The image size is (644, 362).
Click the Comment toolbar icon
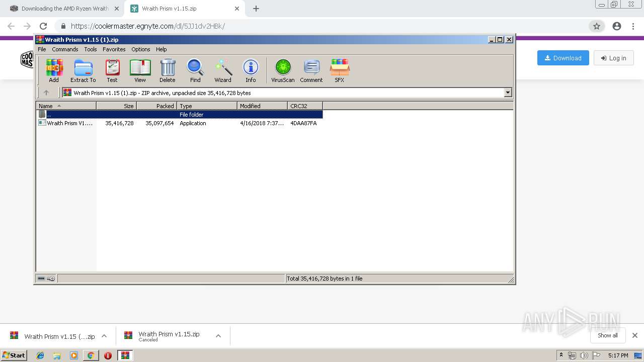pos(311,70)
